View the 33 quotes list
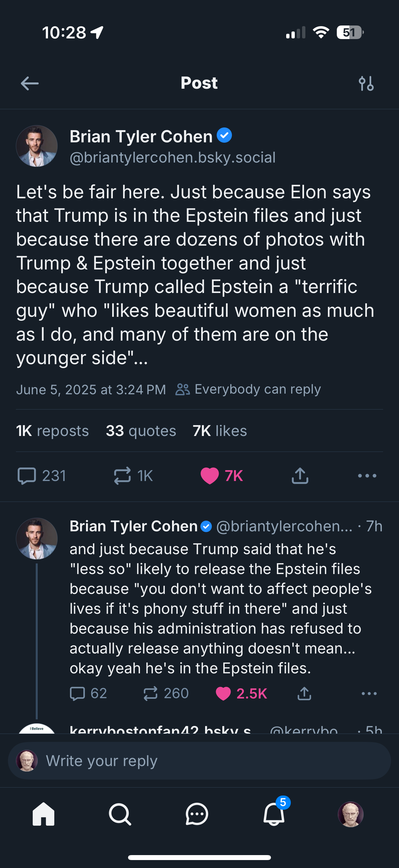 pyautogui.click(x=141, y=431)
